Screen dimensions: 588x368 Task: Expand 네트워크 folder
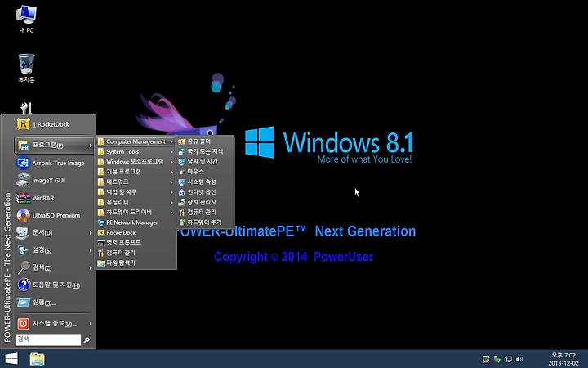tap(136, 182)
